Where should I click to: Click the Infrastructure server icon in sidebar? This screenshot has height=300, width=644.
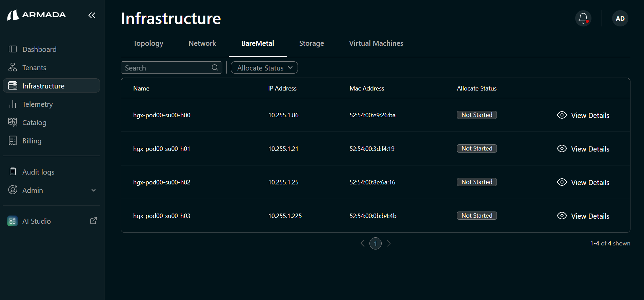pos(13,86)
